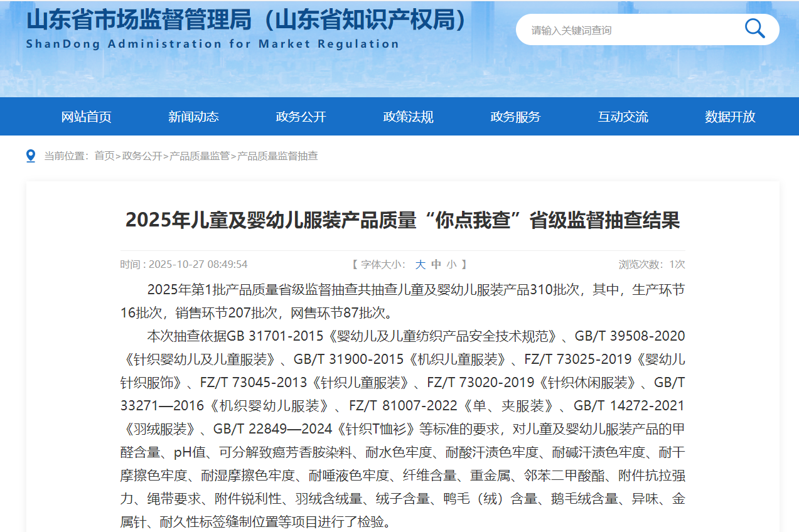Open 数据开放 navigation tab
The image size is (799, 532).
pyautogui.click(x=730, y=117)
